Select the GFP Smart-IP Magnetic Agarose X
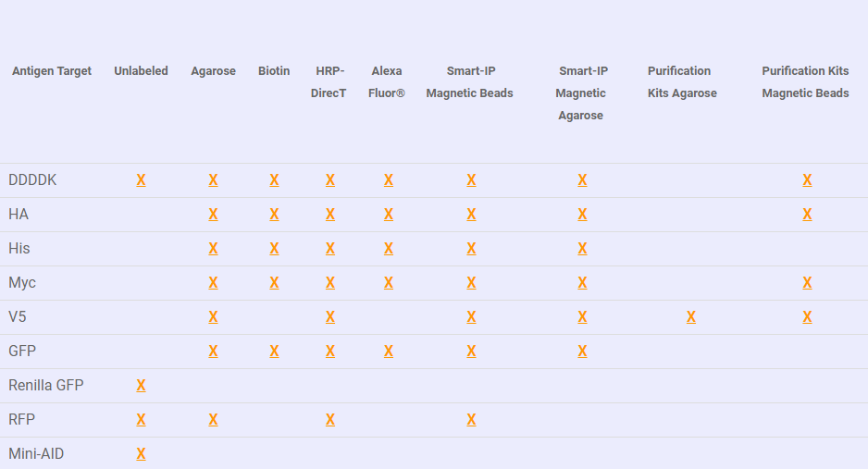868x469 pixels. 582,352
